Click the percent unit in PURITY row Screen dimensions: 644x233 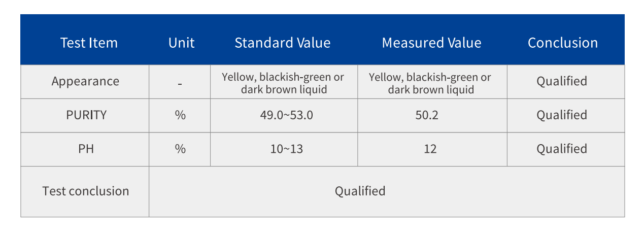[x=180, y=115]
